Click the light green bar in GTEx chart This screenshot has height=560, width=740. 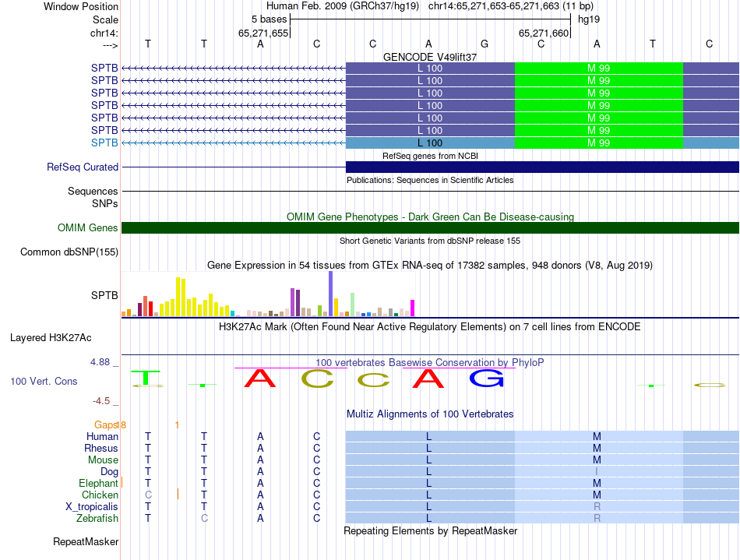tap(353, 305)
